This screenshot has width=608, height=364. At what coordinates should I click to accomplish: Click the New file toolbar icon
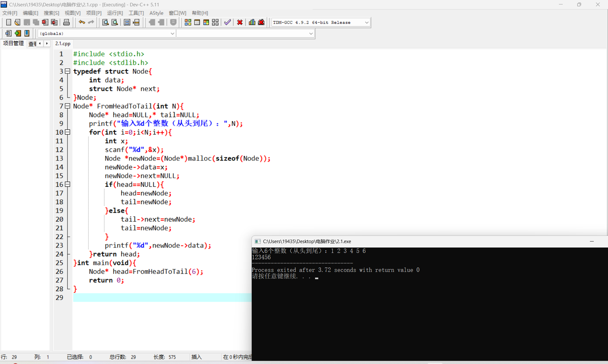coord(9,22)
